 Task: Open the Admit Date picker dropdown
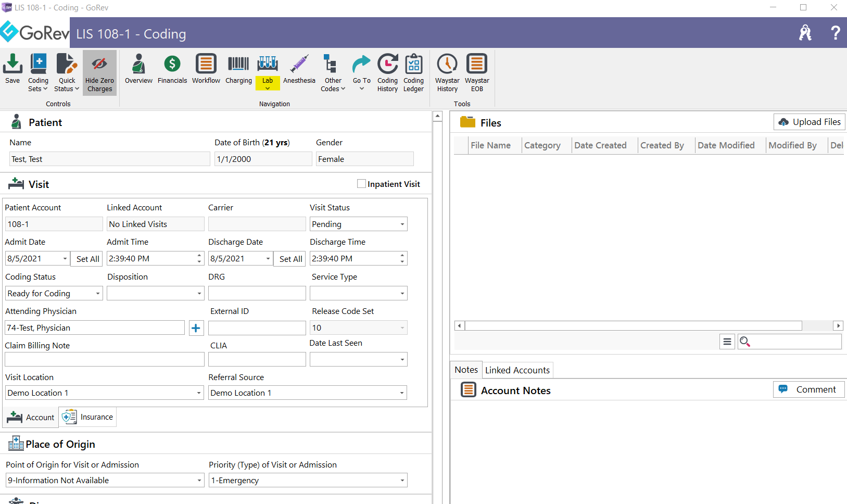[65, 259]
